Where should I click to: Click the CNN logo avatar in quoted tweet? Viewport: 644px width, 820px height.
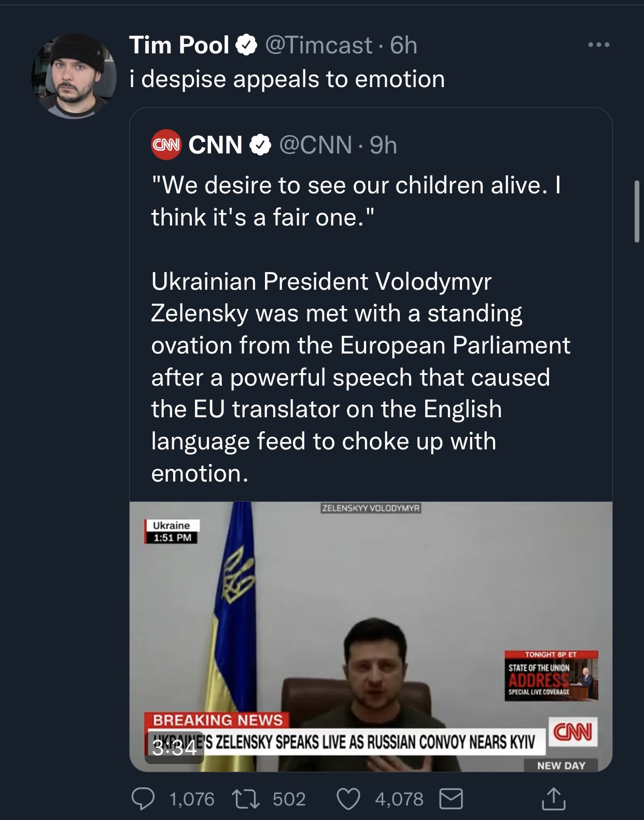(x=166, y=145)
